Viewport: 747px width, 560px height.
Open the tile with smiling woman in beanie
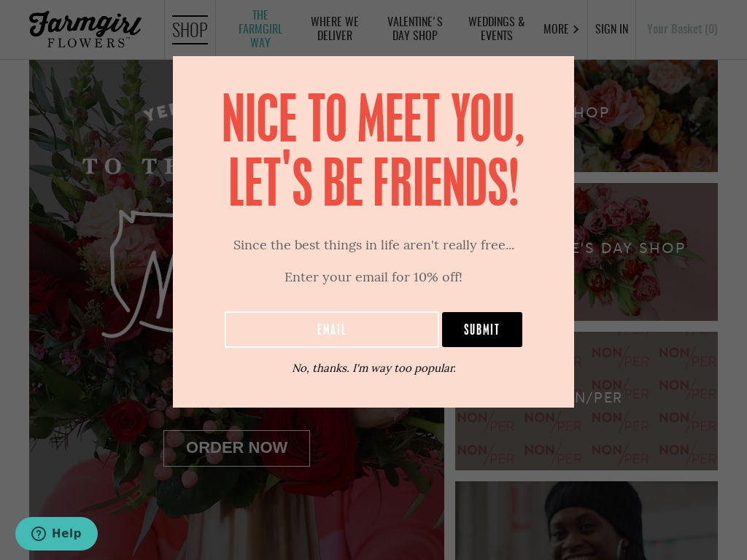(x=587, y=521)
